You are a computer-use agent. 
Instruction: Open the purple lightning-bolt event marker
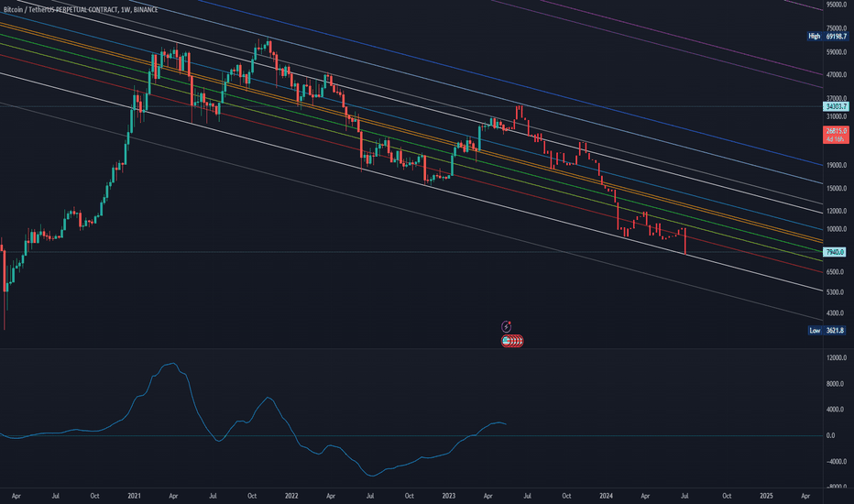506,326
